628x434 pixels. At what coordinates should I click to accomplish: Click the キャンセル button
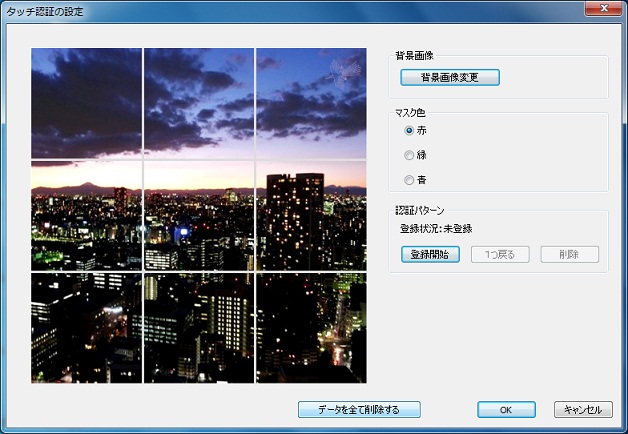[583, 410]
